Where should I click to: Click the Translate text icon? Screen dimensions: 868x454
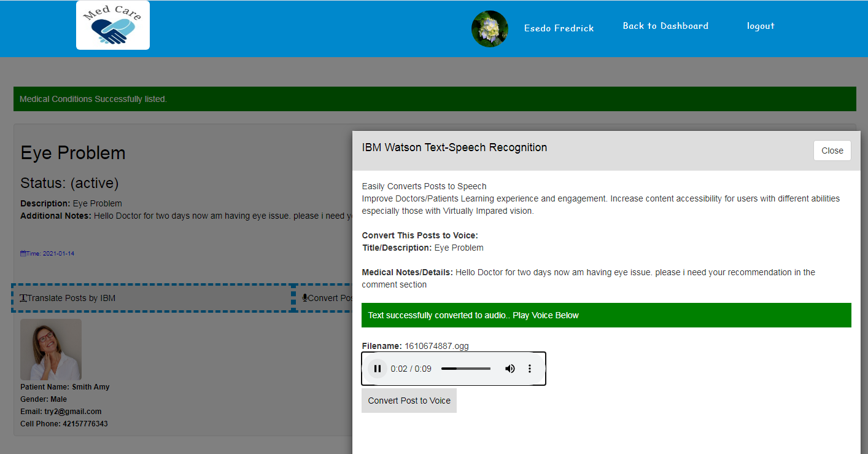[23, 298]
